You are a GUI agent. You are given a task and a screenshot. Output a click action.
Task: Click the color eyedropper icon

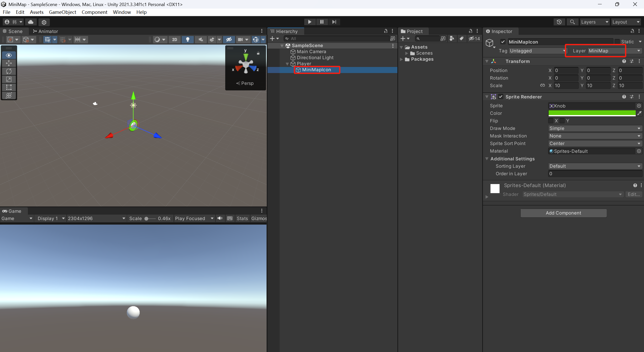pyautogui.click(x=639, y=113)
